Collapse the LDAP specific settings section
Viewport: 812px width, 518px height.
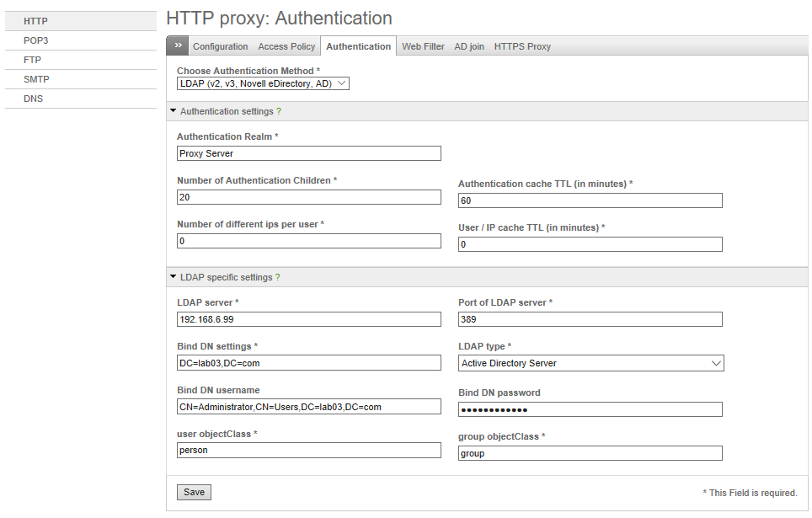[173, 276]
